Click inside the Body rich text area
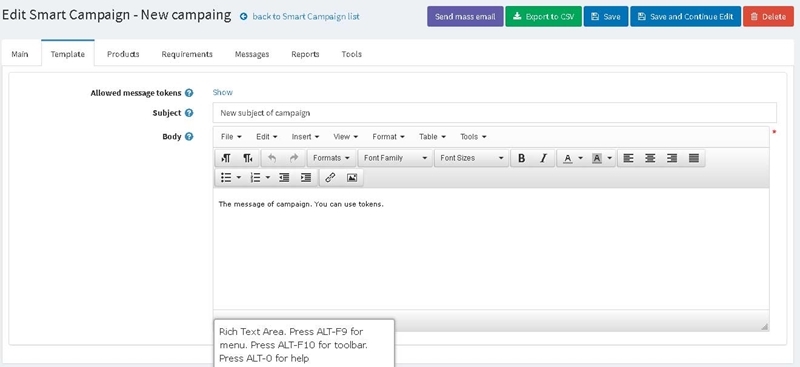 click(x=491, y=249)
